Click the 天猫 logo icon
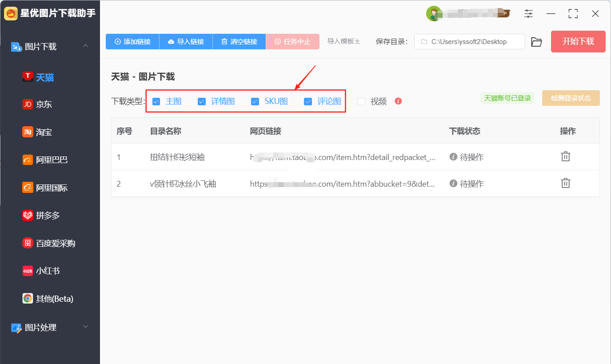The height and width of the screenshot is (364, 611). click(28, 77)
